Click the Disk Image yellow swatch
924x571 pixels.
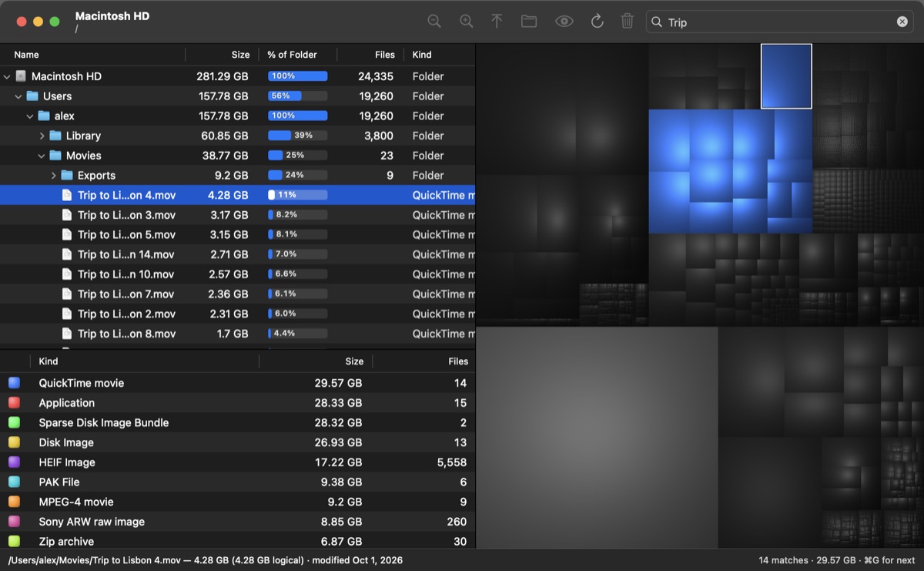[14, 442]
